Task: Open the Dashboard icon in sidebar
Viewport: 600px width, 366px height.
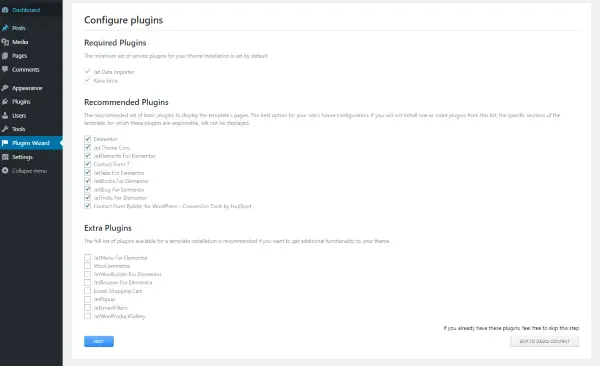Action: pos(5,10)
